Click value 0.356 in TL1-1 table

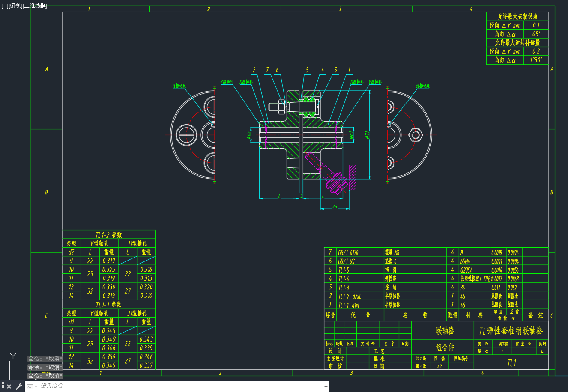coord(109,357)
